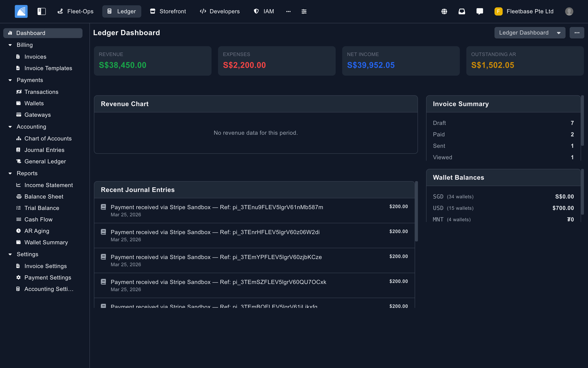588x368 pixels.
Task: Open the sliders settings icon in header
Action: tap(304, 11)
